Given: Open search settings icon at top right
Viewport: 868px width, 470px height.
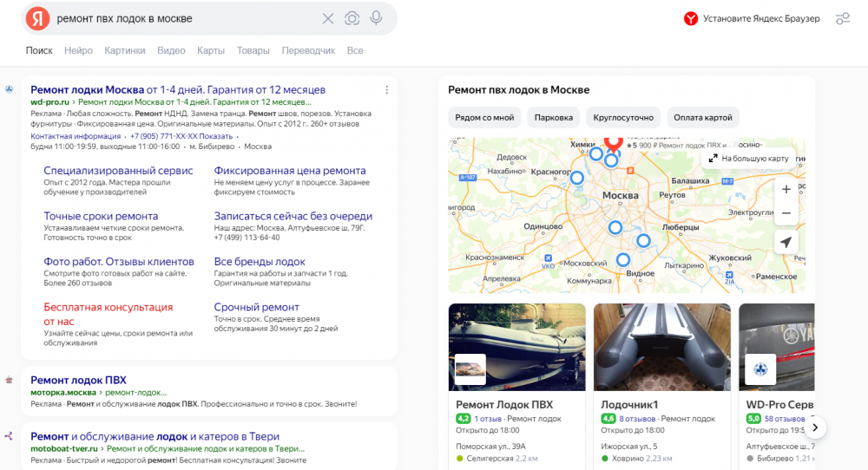Looking at the screenshot, I should [842, 18].
